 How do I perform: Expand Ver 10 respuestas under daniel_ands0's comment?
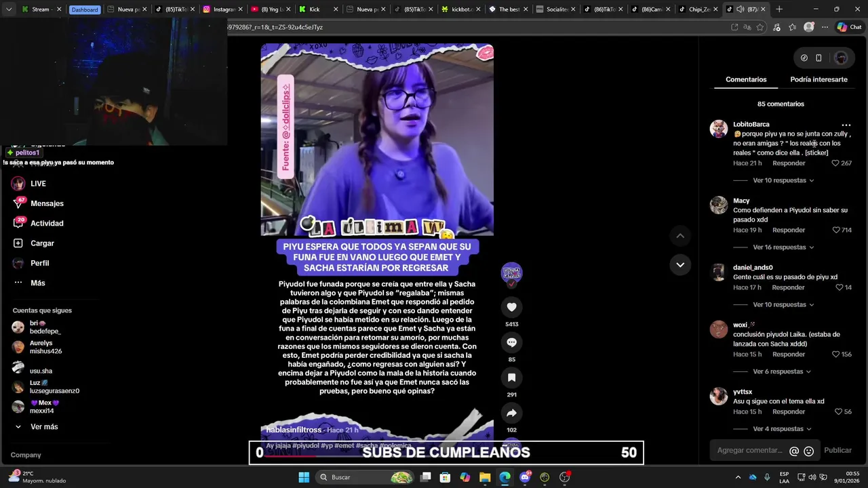783,305
